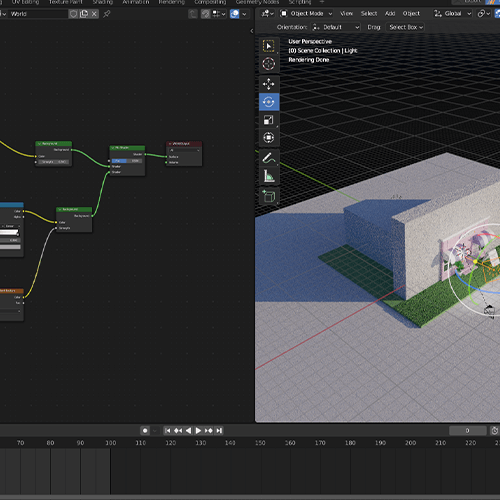
Task: Select the Measure tool
Action: coord(269,176)
